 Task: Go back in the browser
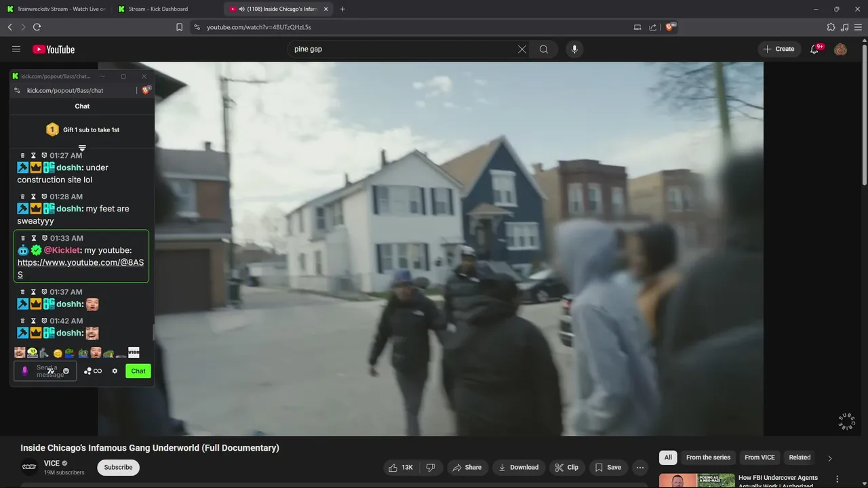click(x=9, y=27)
